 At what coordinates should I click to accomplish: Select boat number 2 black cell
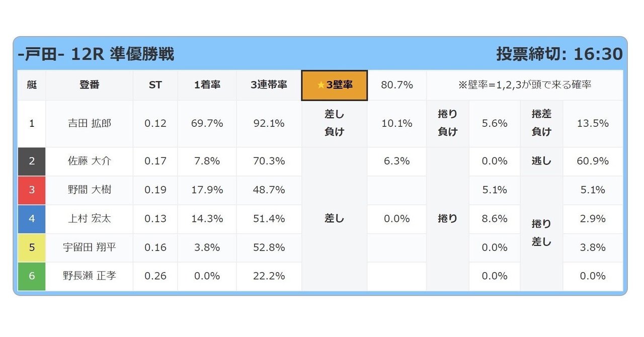click(32, 161)
